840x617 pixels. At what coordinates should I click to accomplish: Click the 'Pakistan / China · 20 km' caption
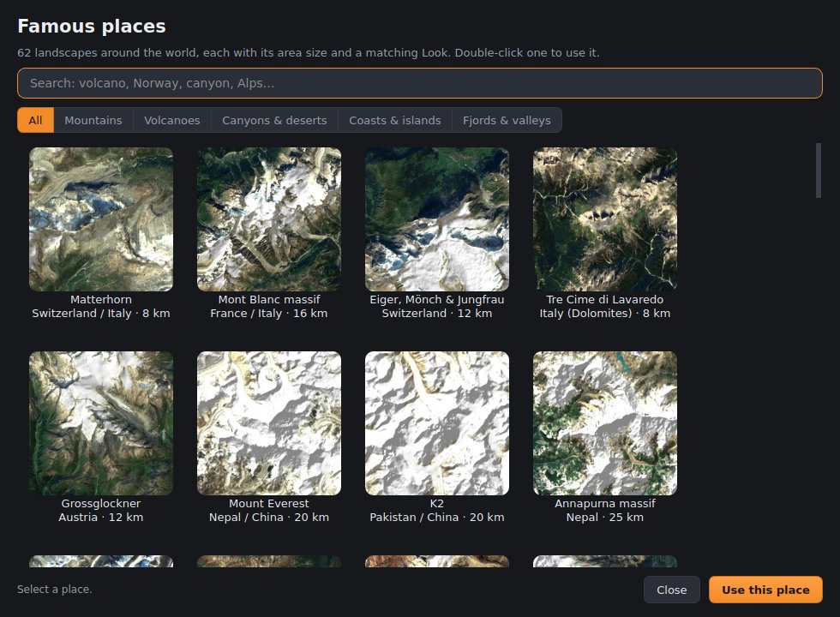[436, 518]
